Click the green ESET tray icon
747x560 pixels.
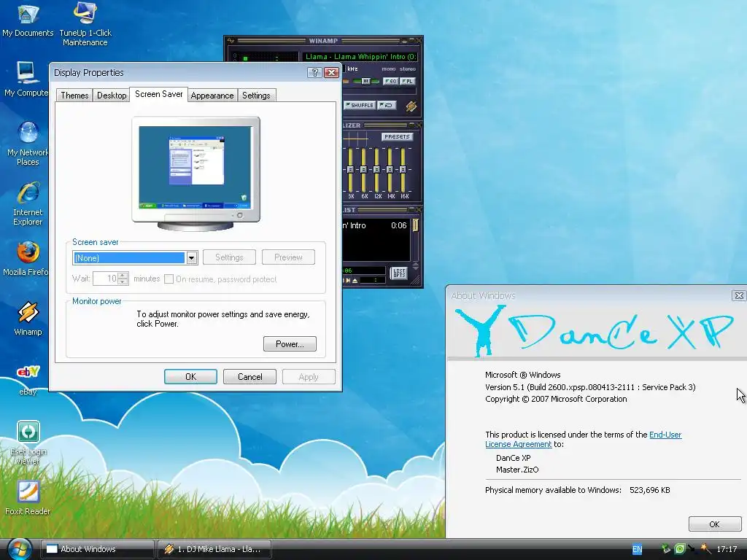tap(680, 548)
